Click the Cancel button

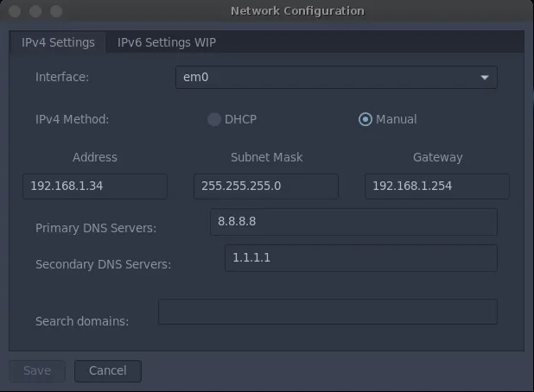pos(108,371)
